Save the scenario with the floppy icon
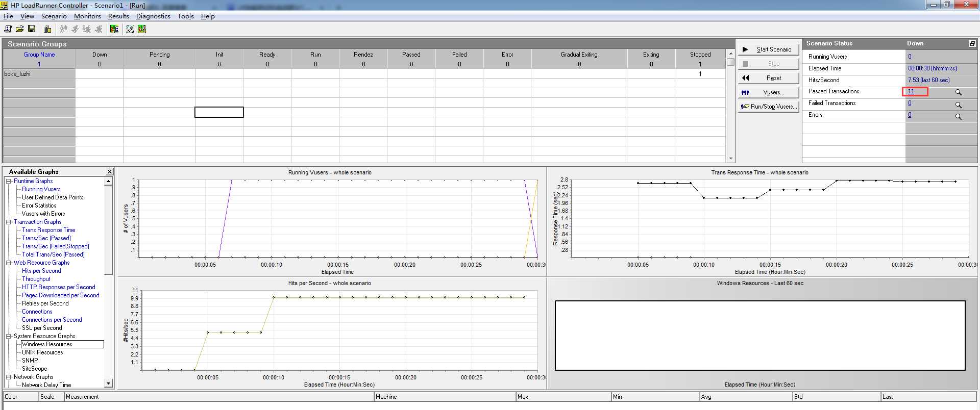 pos(32,29)
